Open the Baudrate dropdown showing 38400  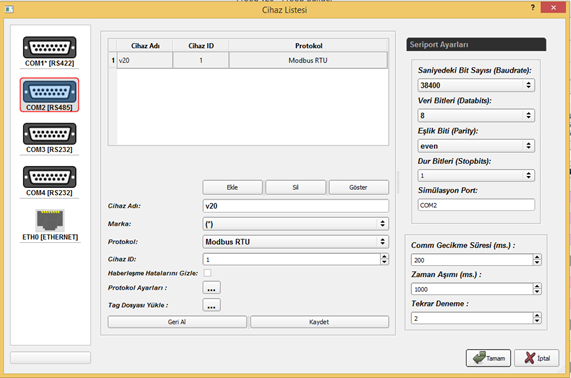point(476,85)
